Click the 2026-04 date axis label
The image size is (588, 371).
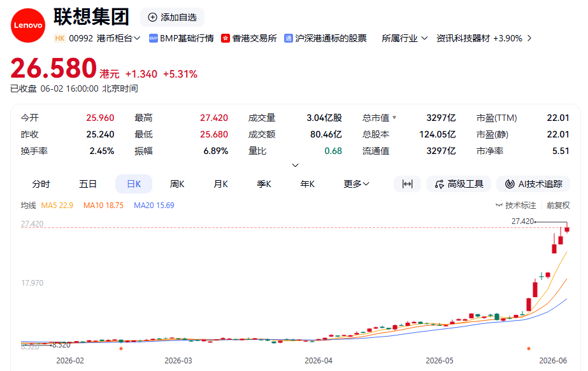pos(319,361)
